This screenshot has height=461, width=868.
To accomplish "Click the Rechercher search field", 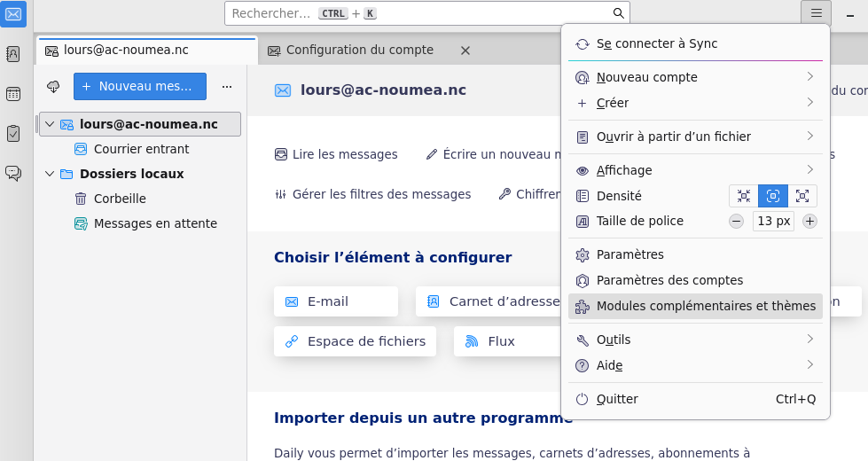I will 417,13.
